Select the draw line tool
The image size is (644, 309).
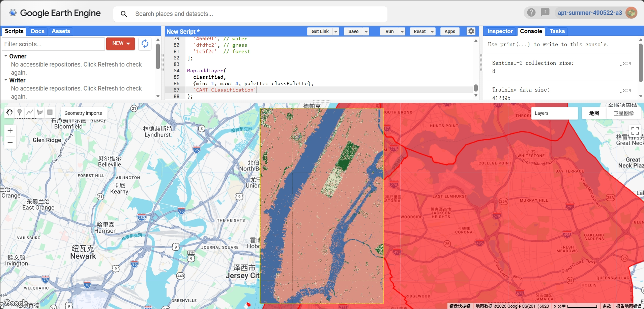coord(30,112)
